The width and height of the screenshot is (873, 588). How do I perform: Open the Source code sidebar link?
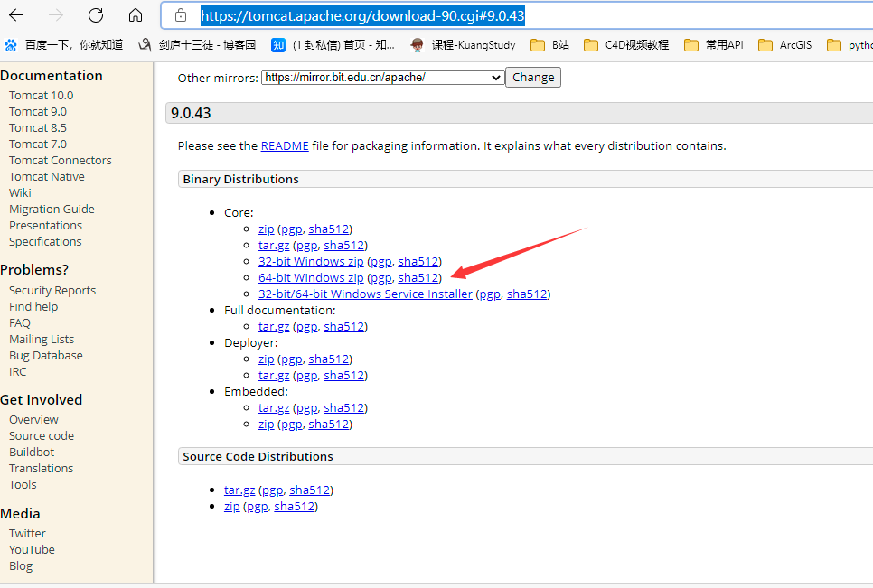[x=42, y=435]
